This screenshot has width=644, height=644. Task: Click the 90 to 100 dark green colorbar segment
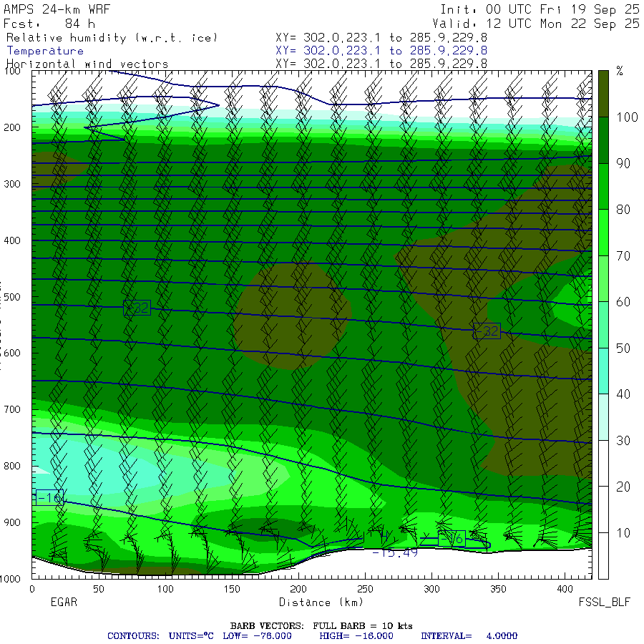click(603, 140)
